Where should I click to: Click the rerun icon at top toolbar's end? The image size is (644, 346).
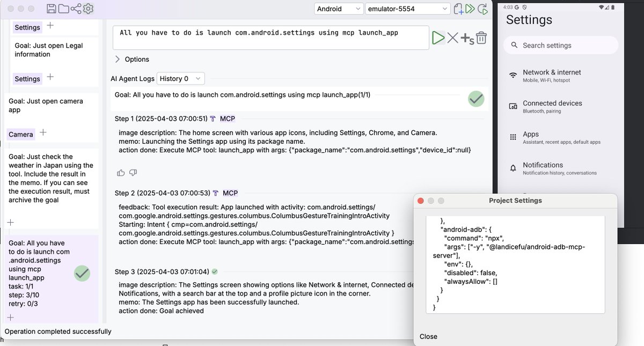[483, 9]
